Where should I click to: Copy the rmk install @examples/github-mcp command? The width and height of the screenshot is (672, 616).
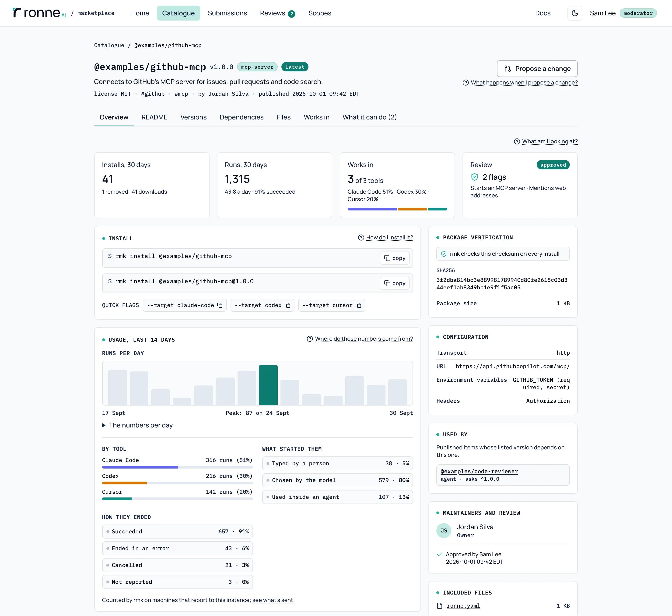point(395,258)
